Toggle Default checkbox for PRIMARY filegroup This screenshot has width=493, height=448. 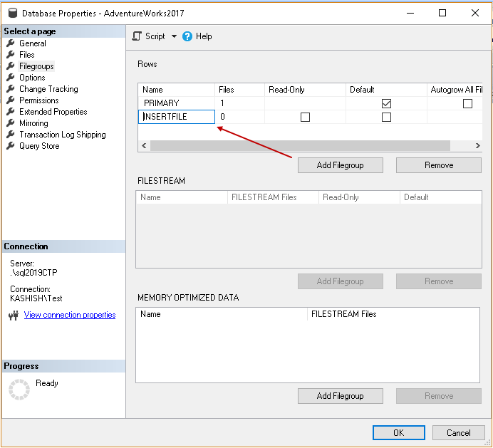tap(386, 103)
